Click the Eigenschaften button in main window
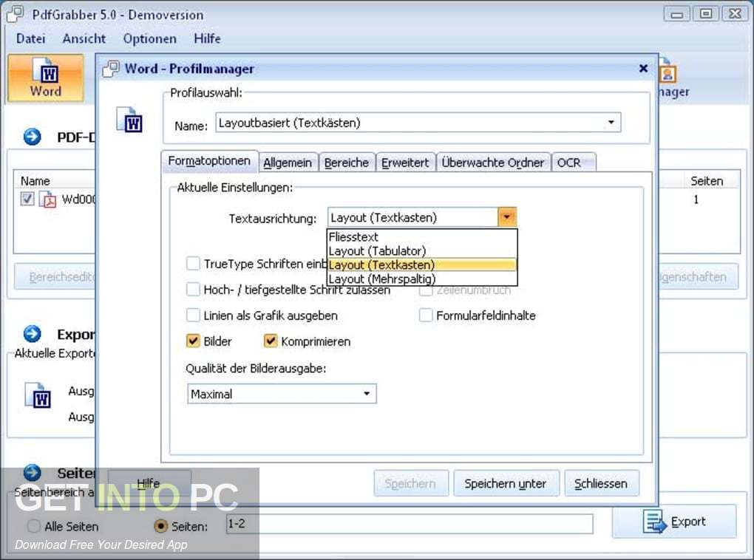The image size is (754, 560). click(x=698, y=277)
